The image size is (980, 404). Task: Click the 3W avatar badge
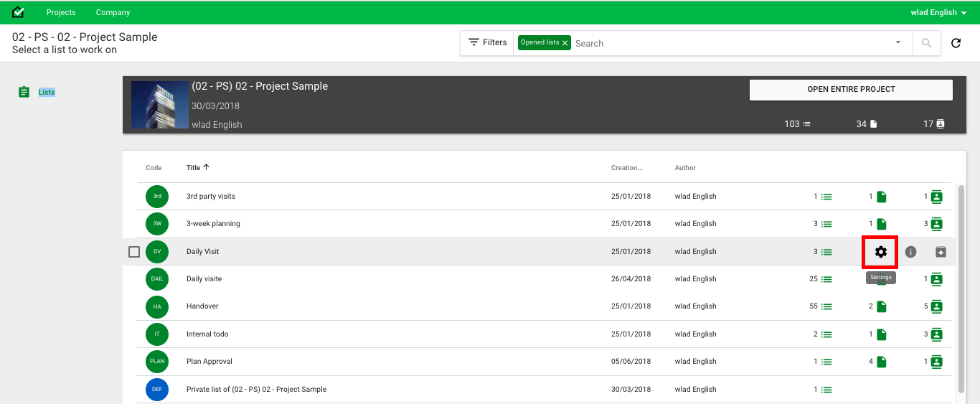click(x=157, y=224)
